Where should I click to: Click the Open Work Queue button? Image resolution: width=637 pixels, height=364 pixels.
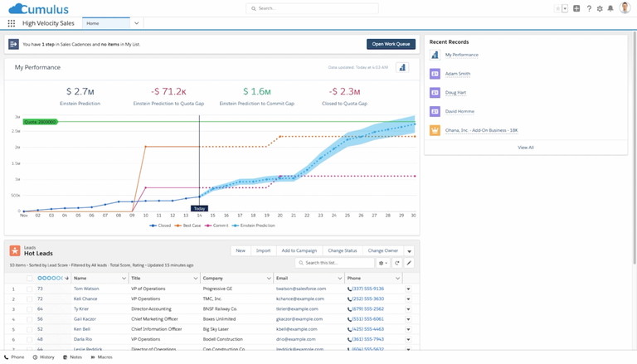coord(391,44)
